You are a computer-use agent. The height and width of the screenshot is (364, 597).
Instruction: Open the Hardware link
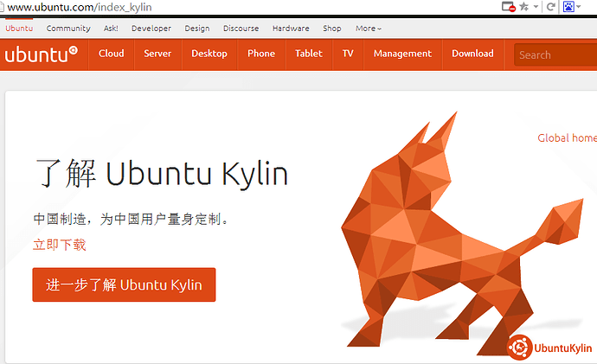point(291,29)
